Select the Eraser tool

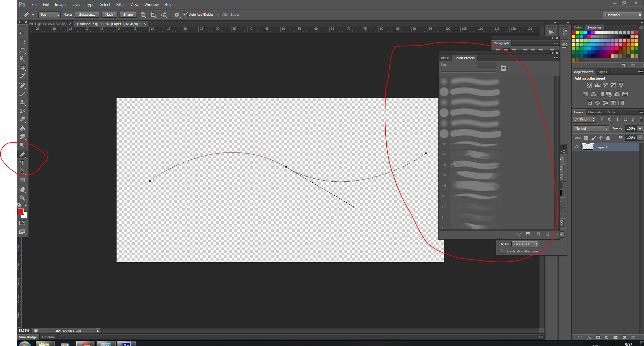pos(22,119)
